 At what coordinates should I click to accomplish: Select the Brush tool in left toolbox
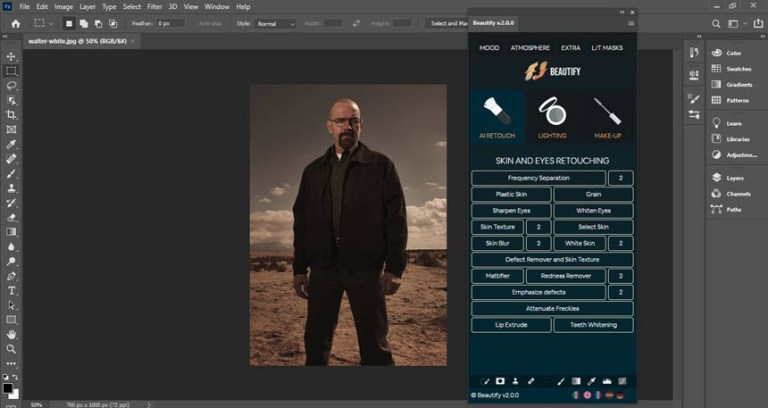point(11,173)
